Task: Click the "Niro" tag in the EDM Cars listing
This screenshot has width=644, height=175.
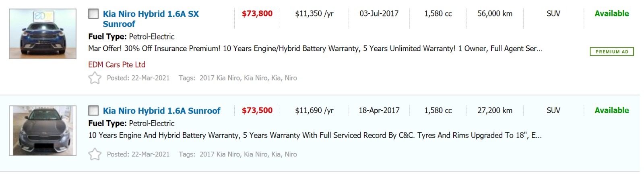Action: click(291, 78)
